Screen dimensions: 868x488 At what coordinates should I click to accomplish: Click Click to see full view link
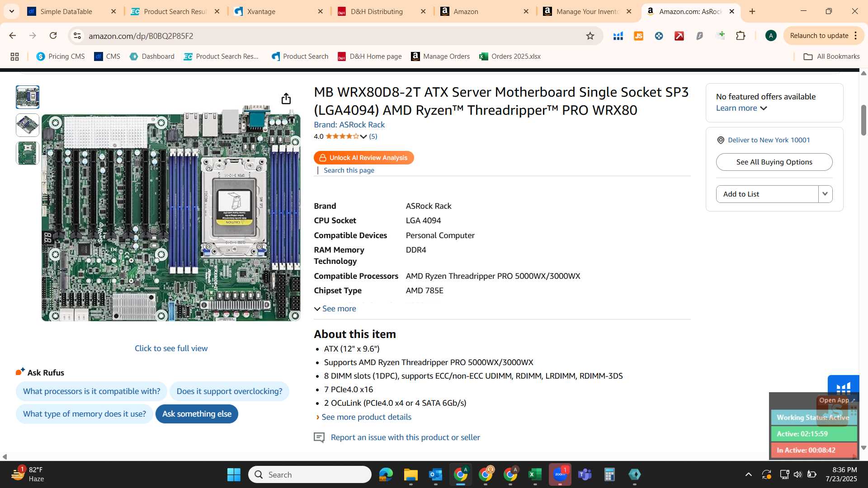(x=171, y=348)
